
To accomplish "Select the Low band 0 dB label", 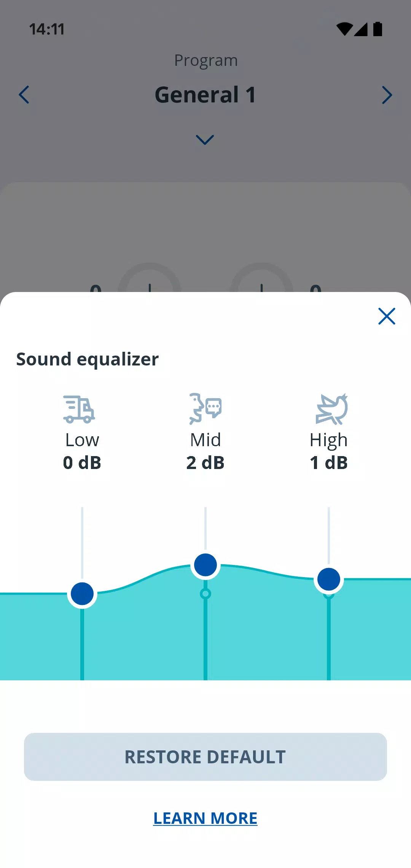I will pos(81,463).
